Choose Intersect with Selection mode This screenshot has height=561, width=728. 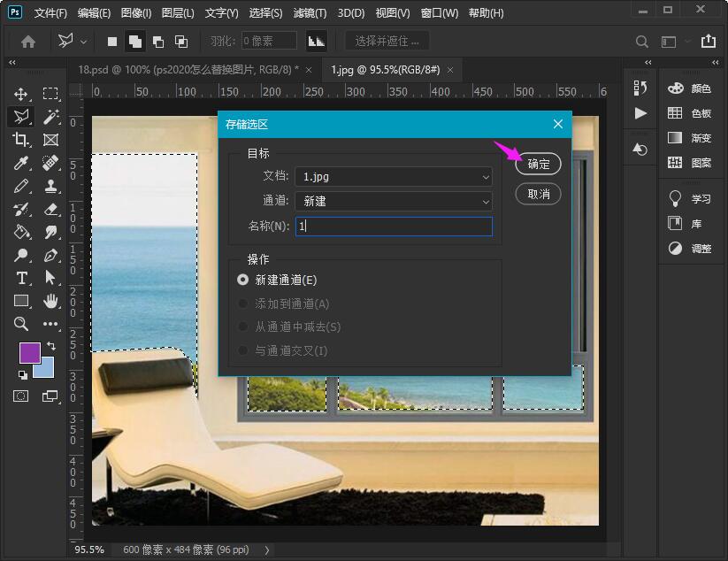click(181, 42)
